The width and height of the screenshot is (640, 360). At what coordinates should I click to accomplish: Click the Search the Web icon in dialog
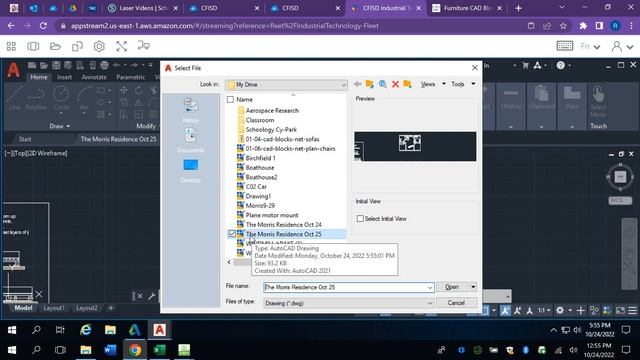click(382, 84)
